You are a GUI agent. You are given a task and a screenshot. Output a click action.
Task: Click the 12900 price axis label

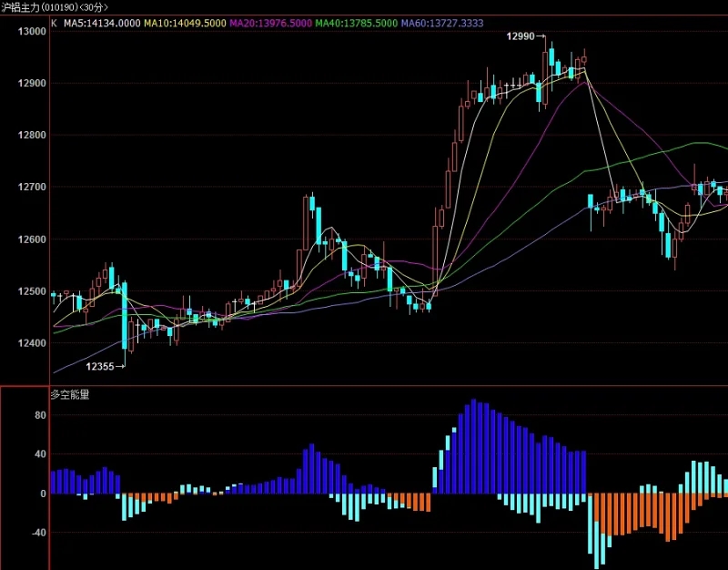(32, 84)
